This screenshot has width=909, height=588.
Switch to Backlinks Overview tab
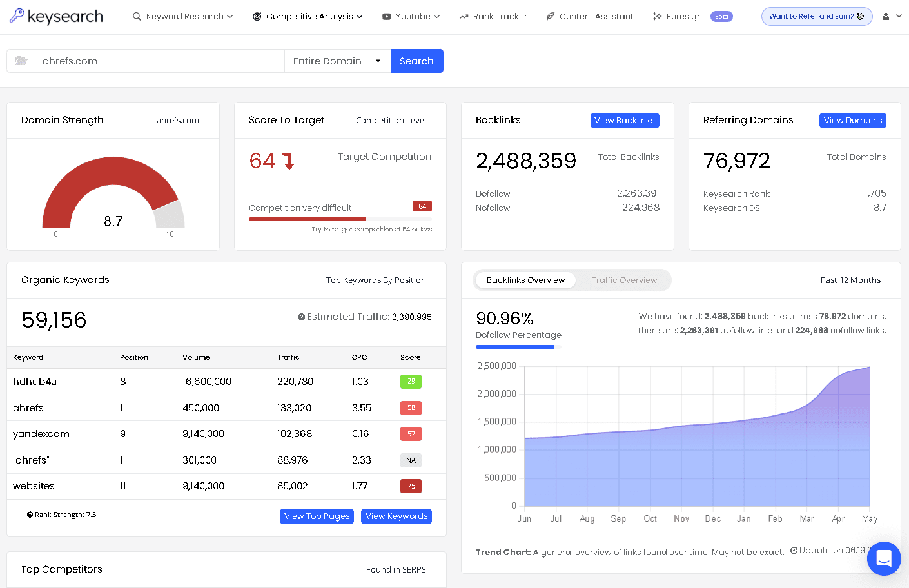coord(525,280)
